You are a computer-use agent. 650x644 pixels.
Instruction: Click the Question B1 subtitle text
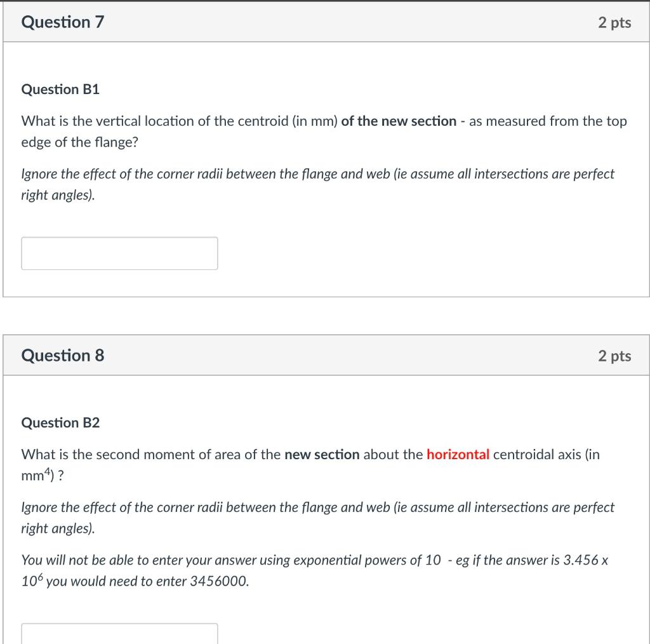coord(61,90)
